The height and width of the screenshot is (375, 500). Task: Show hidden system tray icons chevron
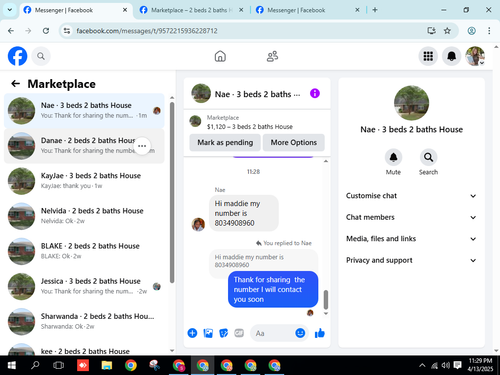click(x=422, y=365)
